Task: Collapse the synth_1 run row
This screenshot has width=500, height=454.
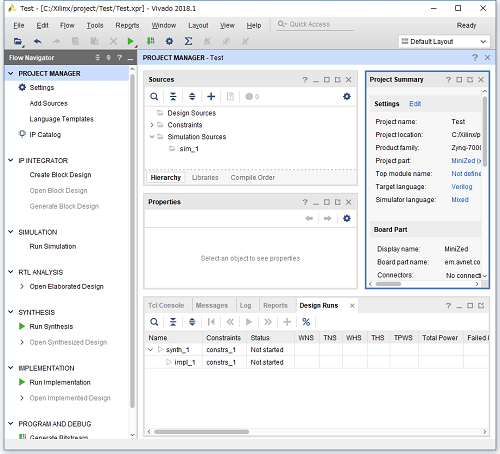Action: tap(150, 350)
